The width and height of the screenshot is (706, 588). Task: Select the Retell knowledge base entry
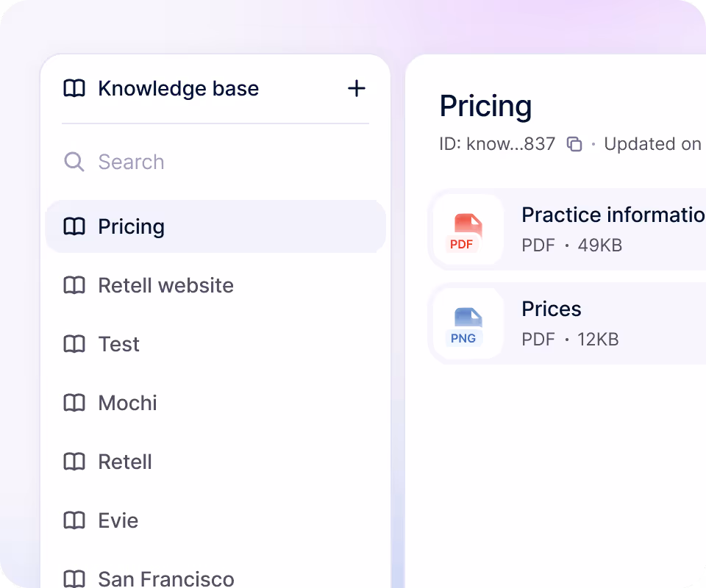pyautogui.click(x=215, y=462)
